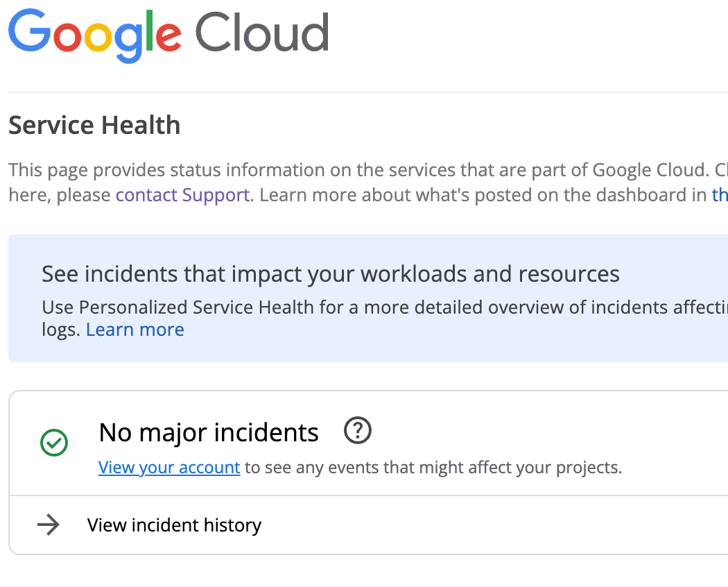
Task: Open the View your account link
Action: click(169, 468)
